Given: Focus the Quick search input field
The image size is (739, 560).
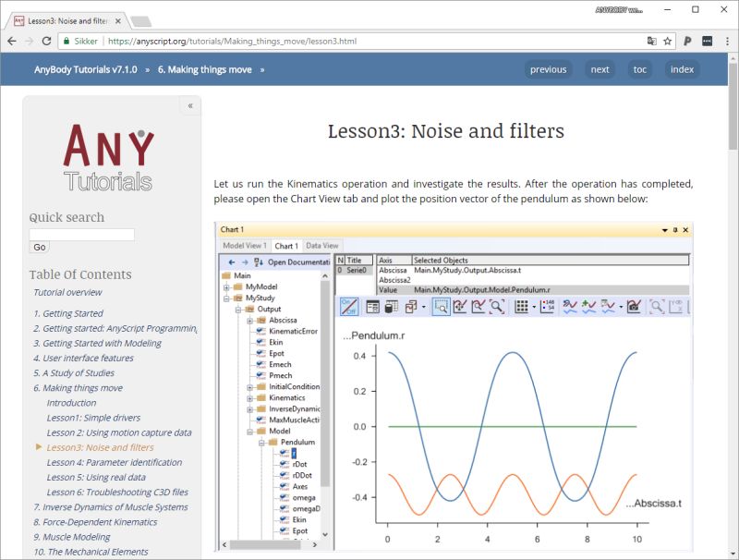Looking at the screenshot, I should [82, 235].
